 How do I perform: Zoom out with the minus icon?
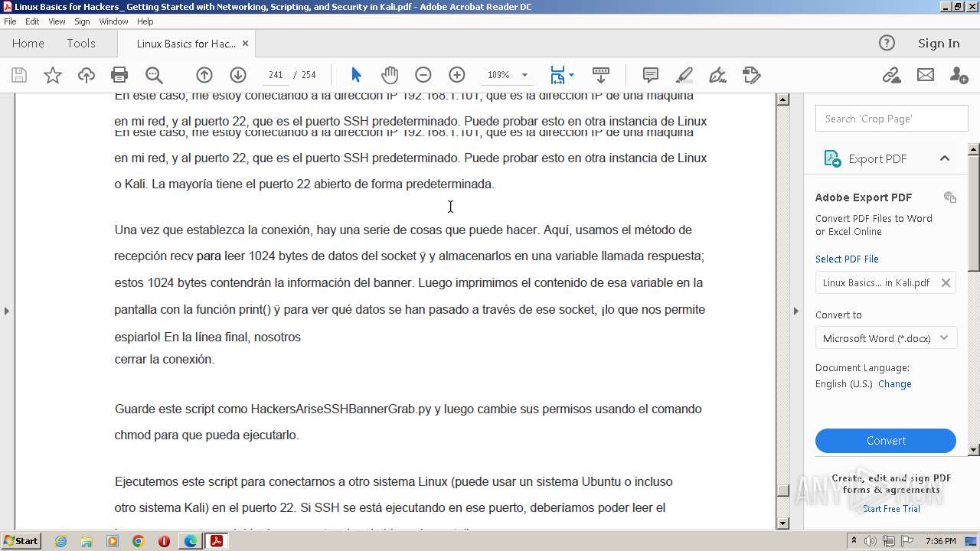pos(423,75)
